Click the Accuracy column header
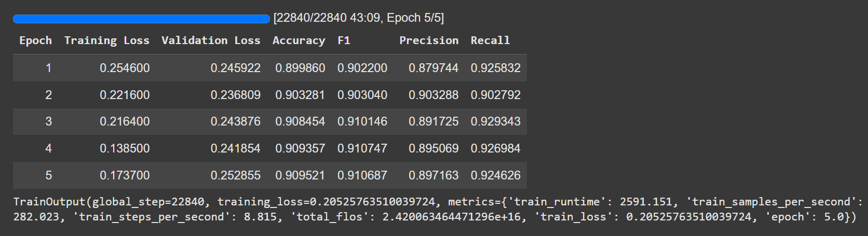 pos(299,40)
